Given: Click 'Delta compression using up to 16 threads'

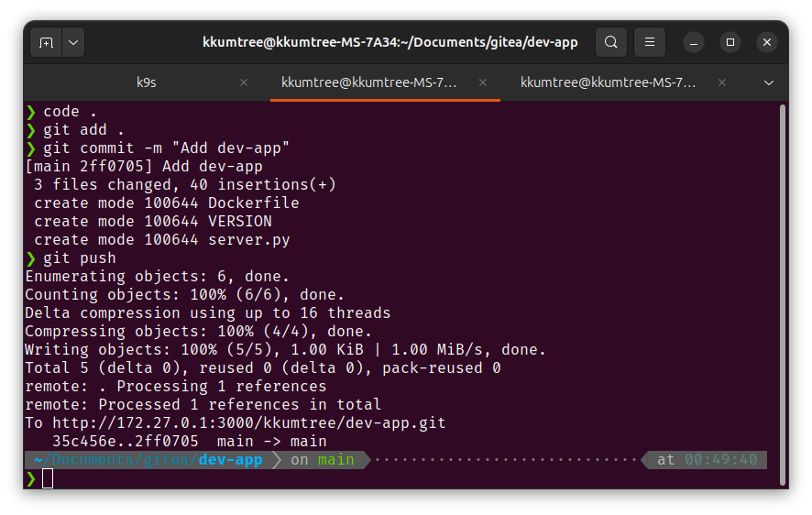Looking at the screenshot, I should point(208,313).
